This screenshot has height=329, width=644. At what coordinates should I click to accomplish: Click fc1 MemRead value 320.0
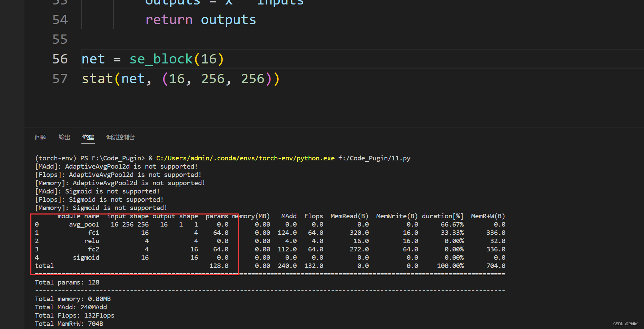point(359,233)
